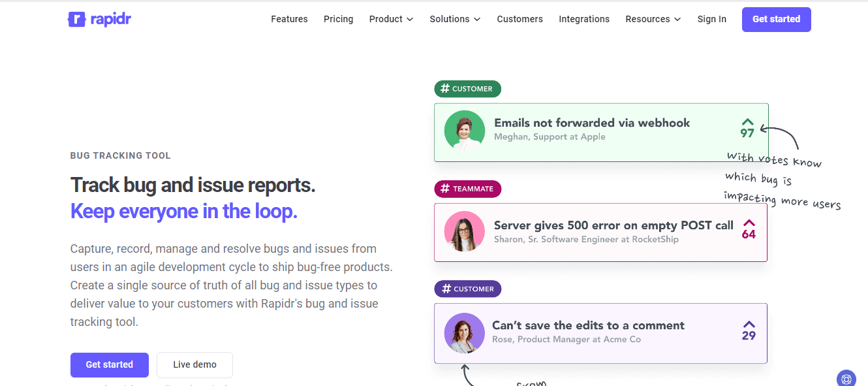The image size is (868, 386).
Task: Expand the Resources dropdown menu
Action: [x=653, y=19]
